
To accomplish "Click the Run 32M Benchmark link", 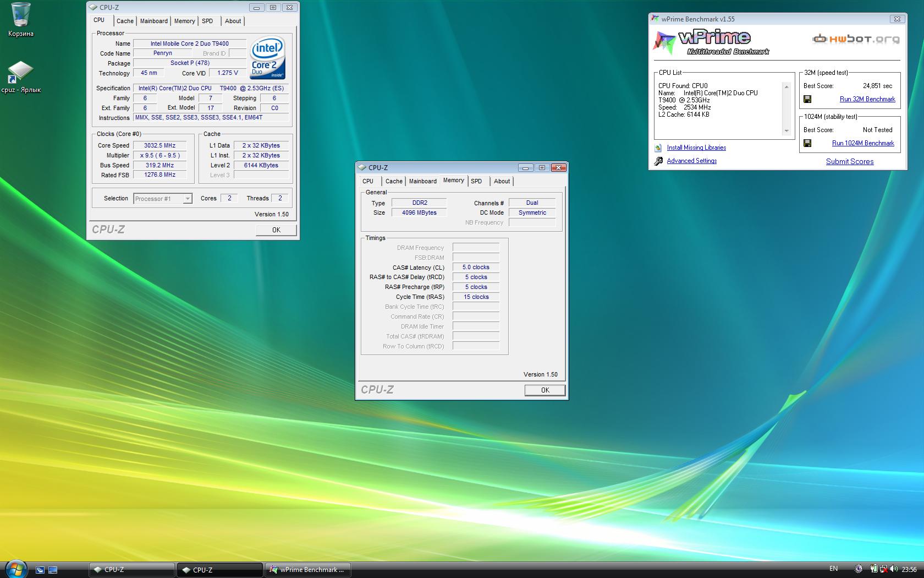I will pos(867,99).
